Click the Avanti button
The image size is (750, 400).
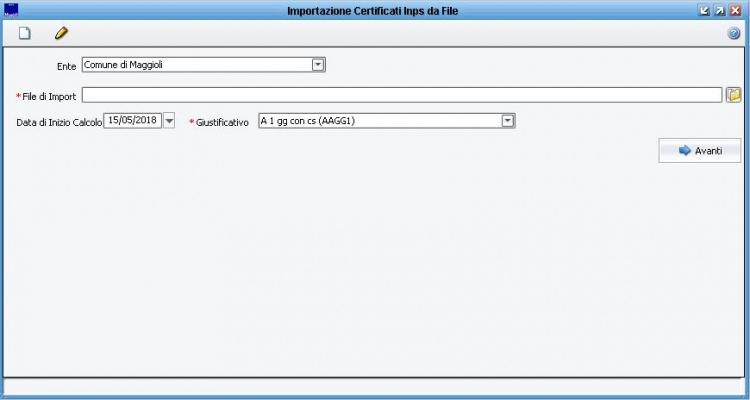coord(700,151)
